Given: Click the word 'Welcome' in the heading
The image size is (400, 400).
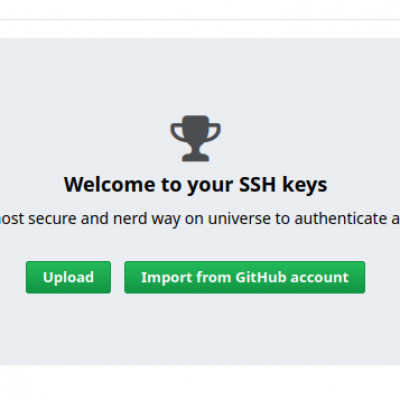Looking at the screenshot, I should click(x=110, y=184).
